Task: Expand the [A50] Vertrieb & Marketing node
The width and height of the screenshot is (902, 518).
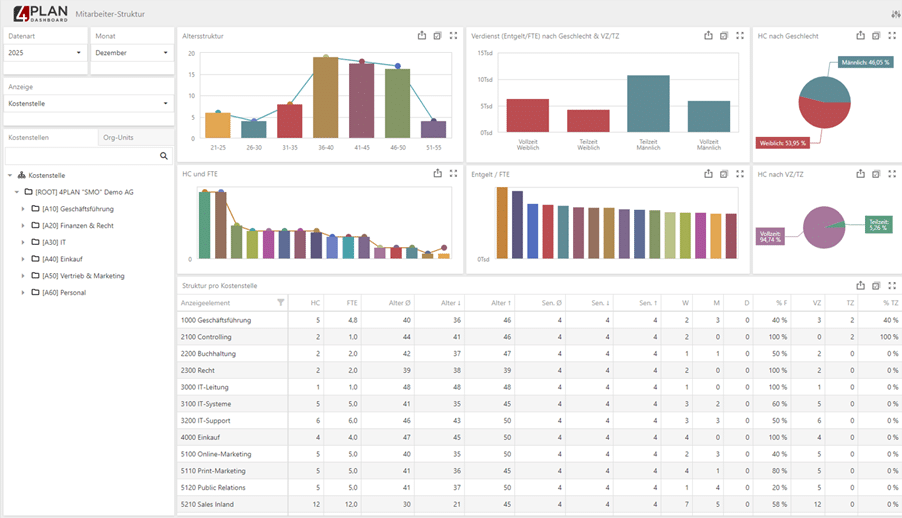Action: click(23, 276)
